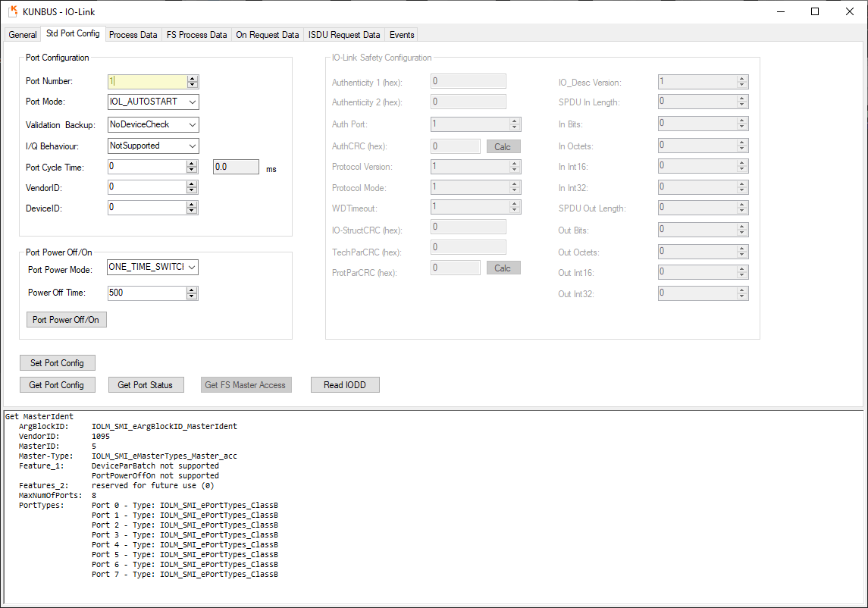Open the Process Data tab
Screen dimensions: 868x608
tap(133, 35)
